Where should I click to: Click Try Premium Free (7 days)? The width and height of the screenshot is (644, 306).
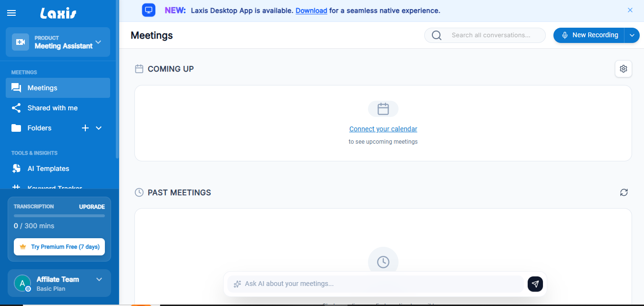(x=59, y=247)
